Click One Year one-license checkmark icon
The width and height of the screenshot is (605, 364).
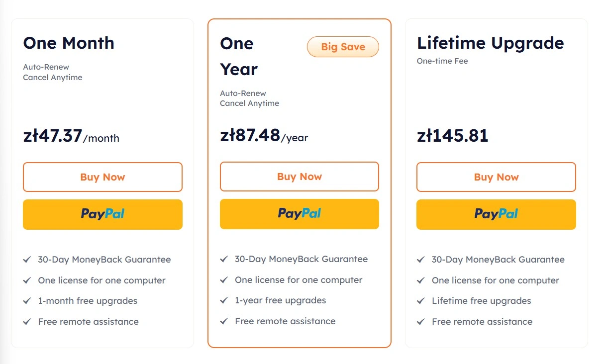(224, 280)
